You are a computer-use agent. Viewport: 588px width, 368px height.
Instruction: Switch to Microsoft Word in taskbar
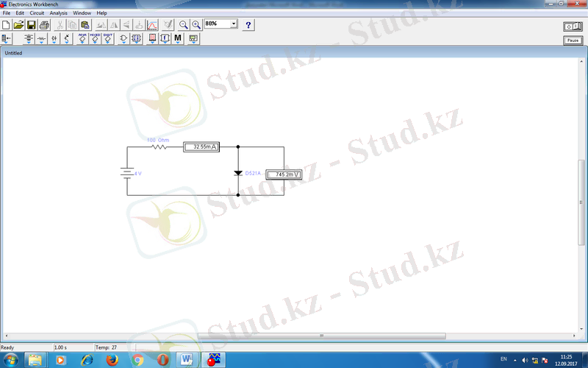pos(187,361)
